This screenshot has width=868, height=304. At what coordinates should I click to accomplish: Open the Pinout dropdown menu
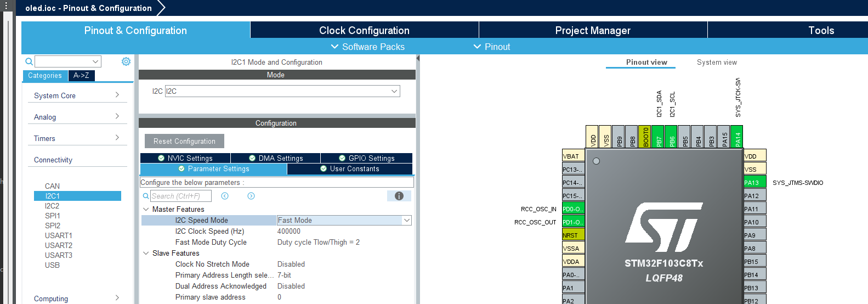tap(492, 47)
